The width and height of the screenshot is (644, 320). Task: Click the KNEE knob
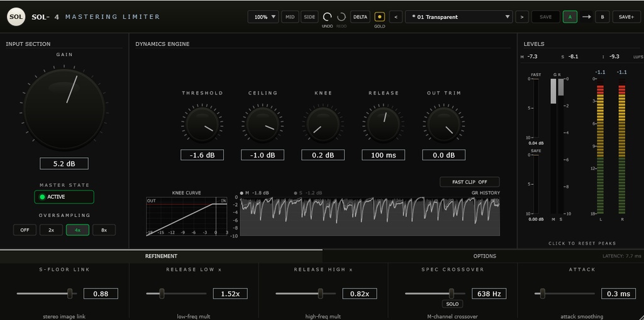click(x=323, y=124)
